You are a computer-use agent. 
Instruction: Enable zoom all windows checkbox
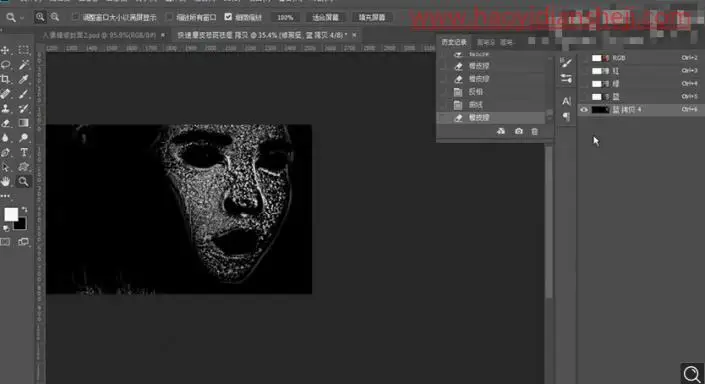(169, 17)
